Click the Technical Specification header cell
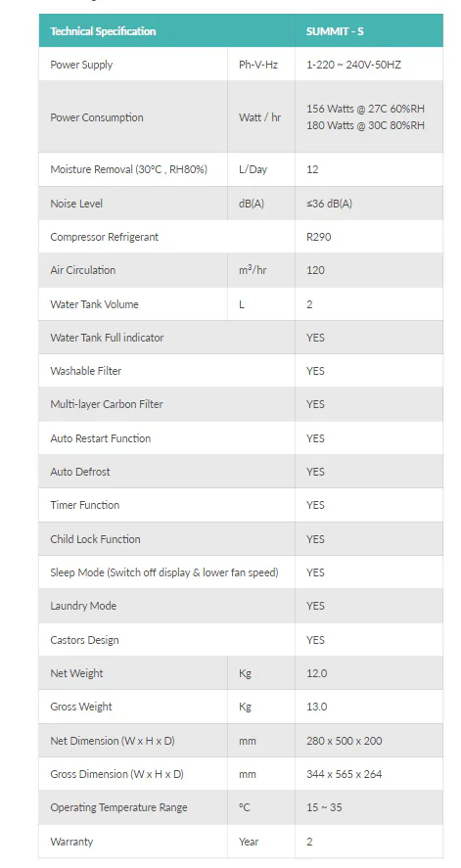The height and width of the screenshot is (868, 461). click(x=166, y=31)
